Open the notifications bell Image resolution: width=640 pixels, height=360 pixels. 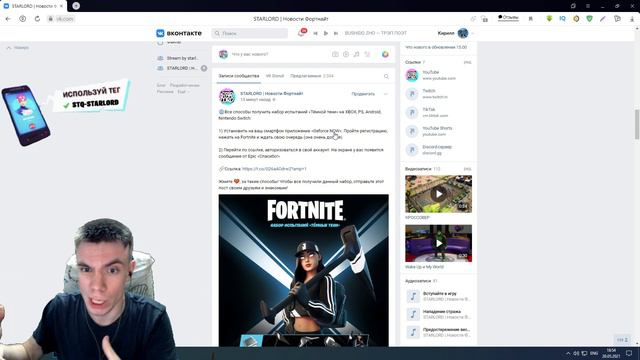302,33
